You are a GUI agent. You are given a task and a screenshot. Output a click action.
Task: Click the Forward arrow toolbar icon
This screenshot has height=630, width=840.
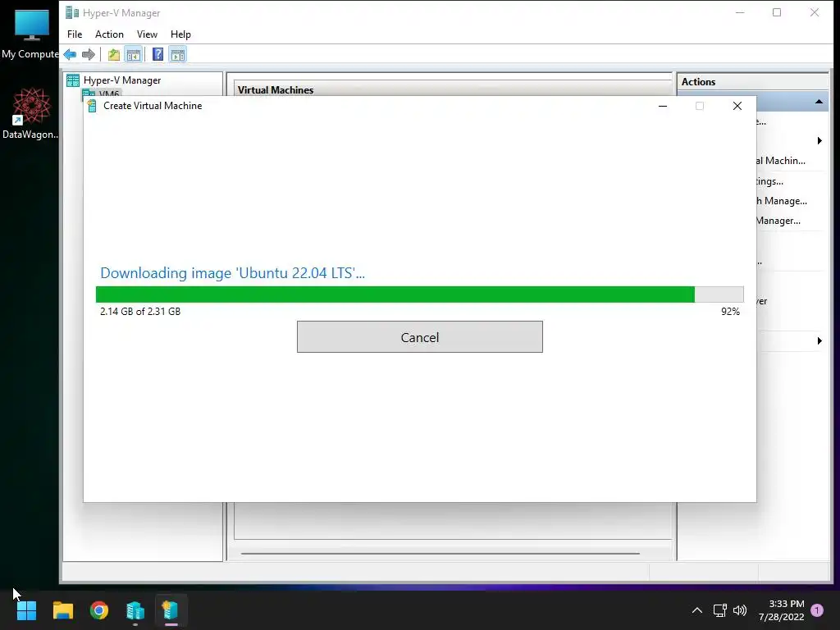[x=89, y=55]
